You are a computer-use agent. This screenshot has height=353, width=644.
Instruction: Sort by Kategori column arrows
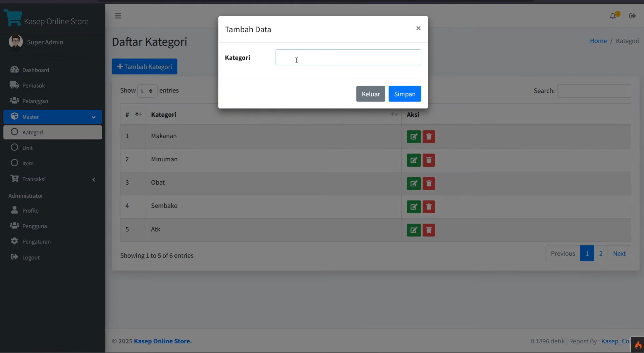[394, 114]
